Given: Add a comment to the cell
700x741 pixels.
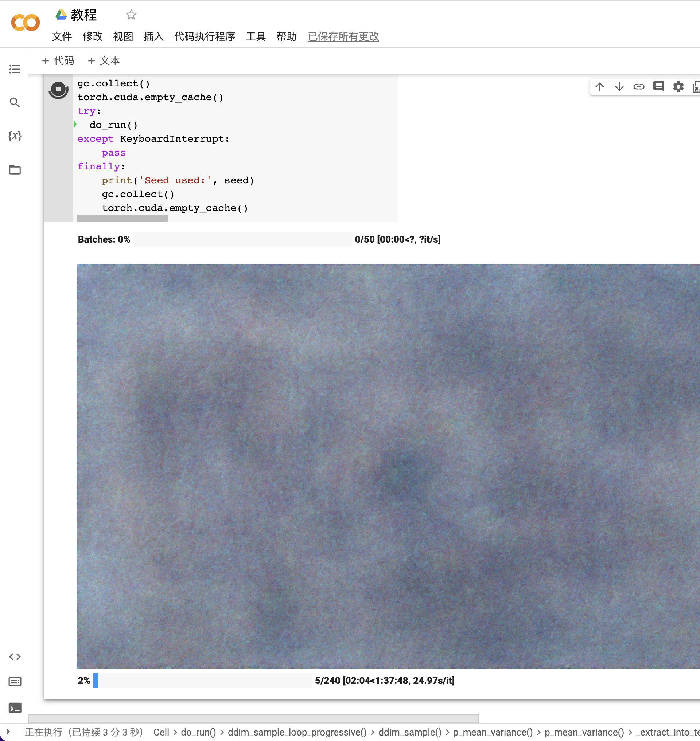Looking at the screenshot, I should pyautogui.click(x=658, y=87).
